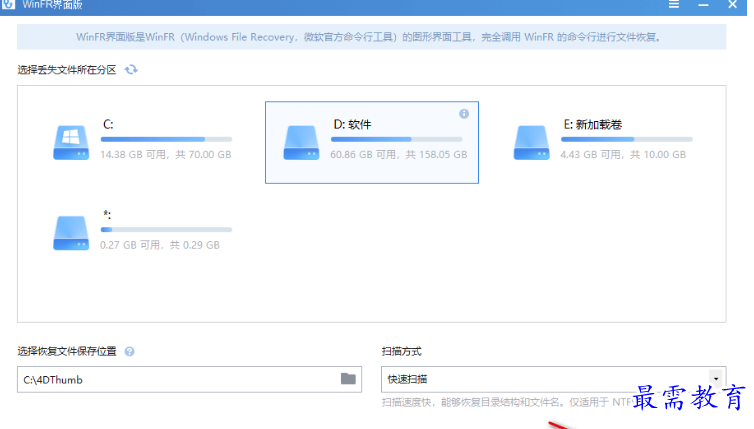Click 4.43 GB 可用 size text
The width and height of the screenshot is (754, 429).
pos(623,154)
